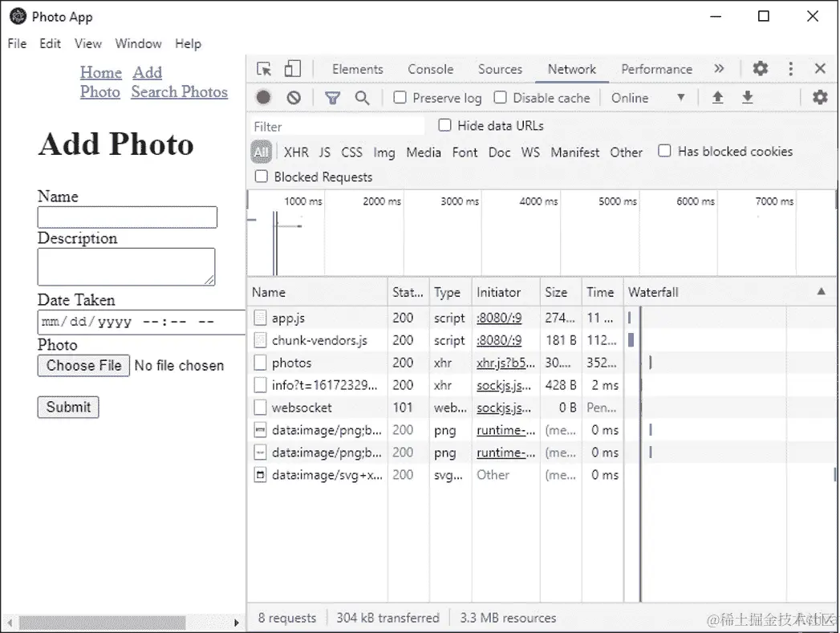Viewport: 840px width, 633px height.
Task: Filter requests by WS type
Action: pos(530,152)
